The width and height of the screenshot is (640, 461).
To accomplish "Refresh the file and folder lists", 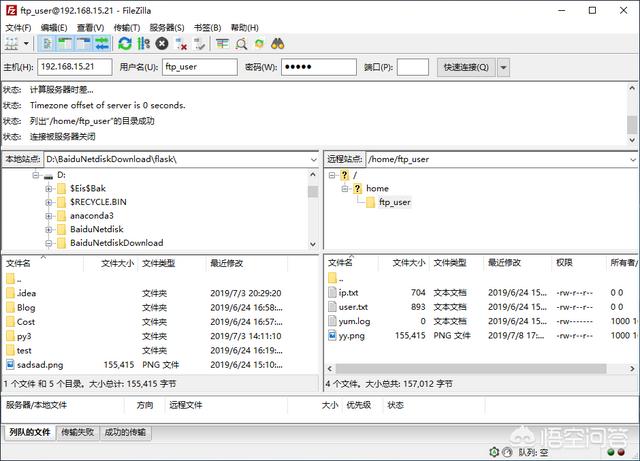I will pos(125,43).
